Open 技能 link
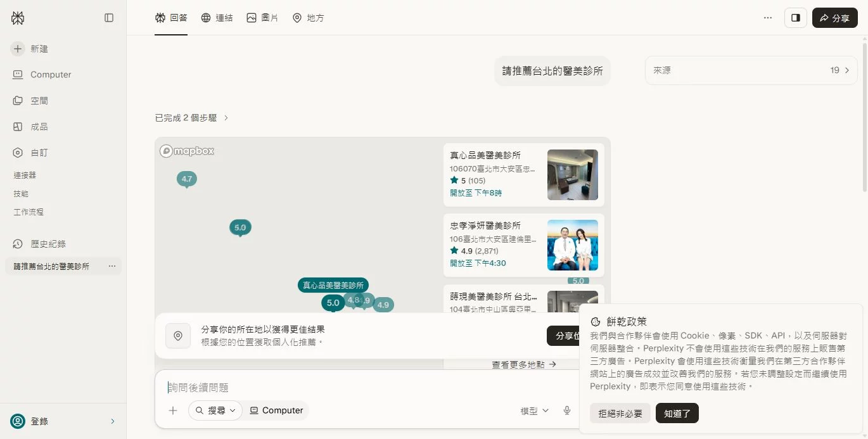 (x=21, y=193)
